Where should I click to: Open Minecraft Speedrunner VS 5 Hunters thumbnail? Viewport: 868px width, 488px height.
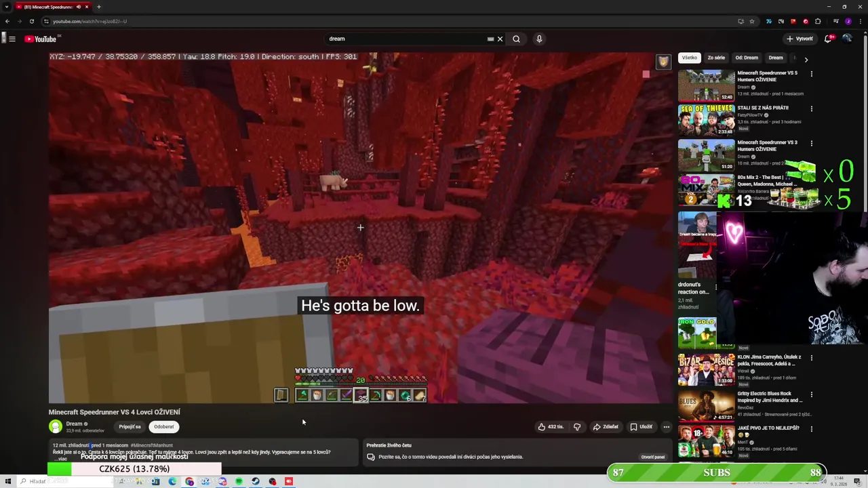coord(707,85)
